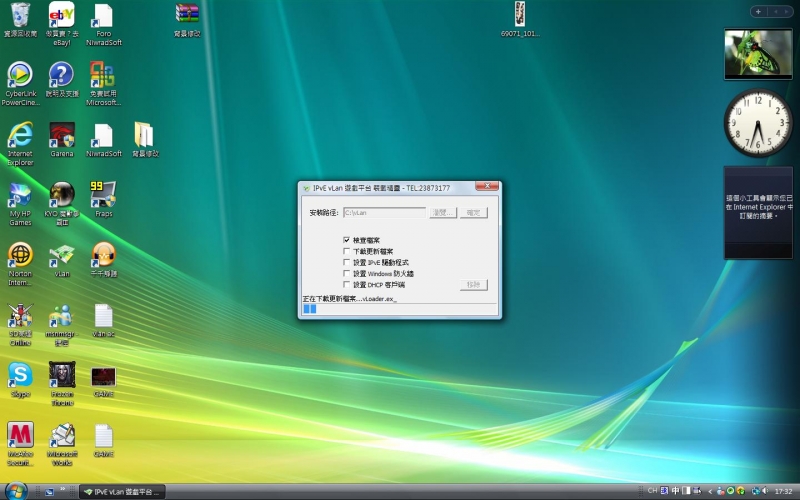Screen dimensions: 800x500
Task: Open CyberLink PowerCinema shortcut
Action: [x=20, y=75]
